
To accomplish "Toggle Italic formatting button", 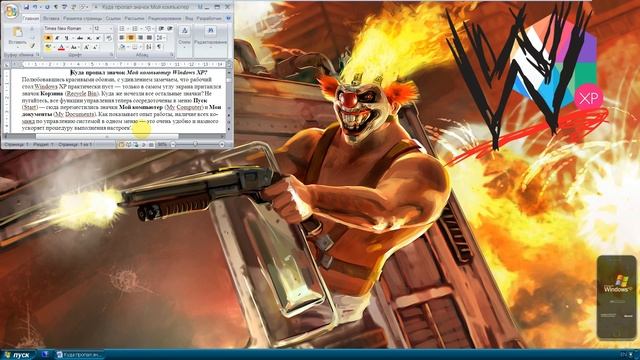I will [57, 38].
